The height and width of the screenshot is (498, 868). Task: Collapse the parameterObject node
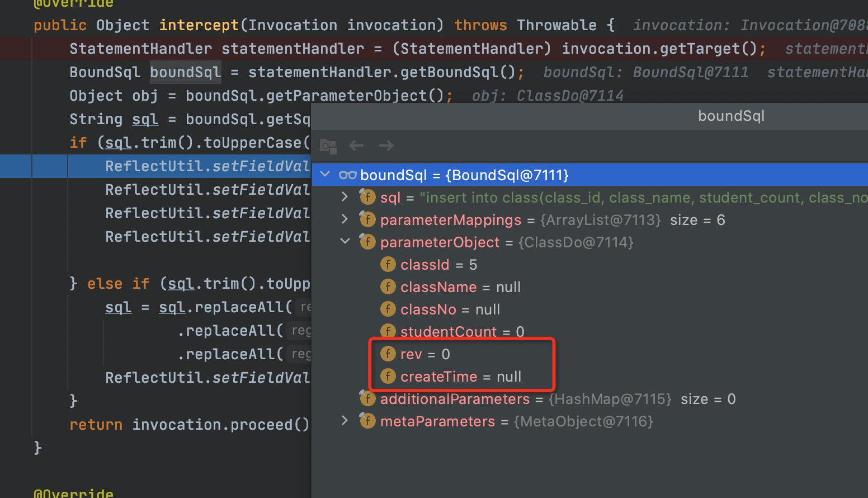[x=345, y=242]
